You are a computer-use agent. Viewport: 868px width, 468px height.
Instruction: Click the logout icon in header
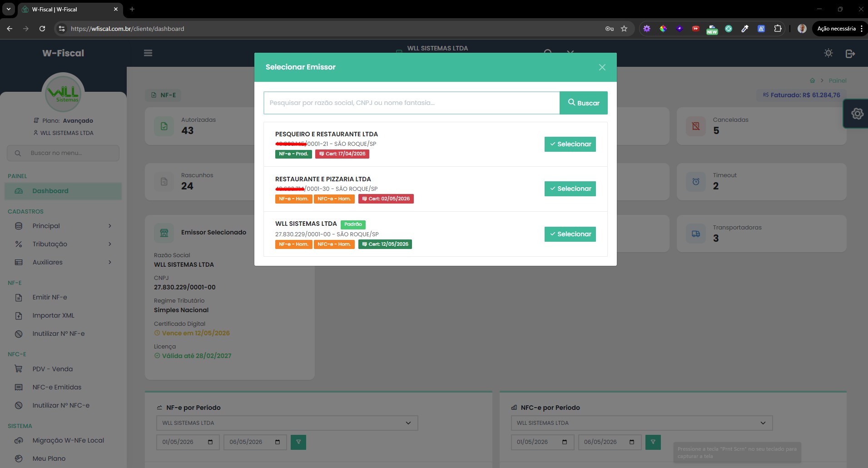tap(850, 54)
